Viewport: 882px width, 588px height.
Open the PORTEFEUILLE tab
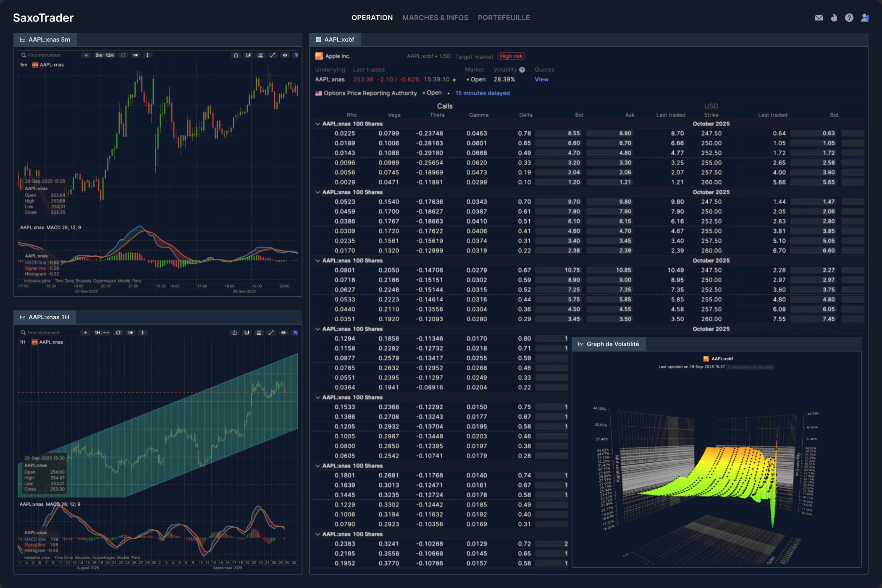coord(504,18)
